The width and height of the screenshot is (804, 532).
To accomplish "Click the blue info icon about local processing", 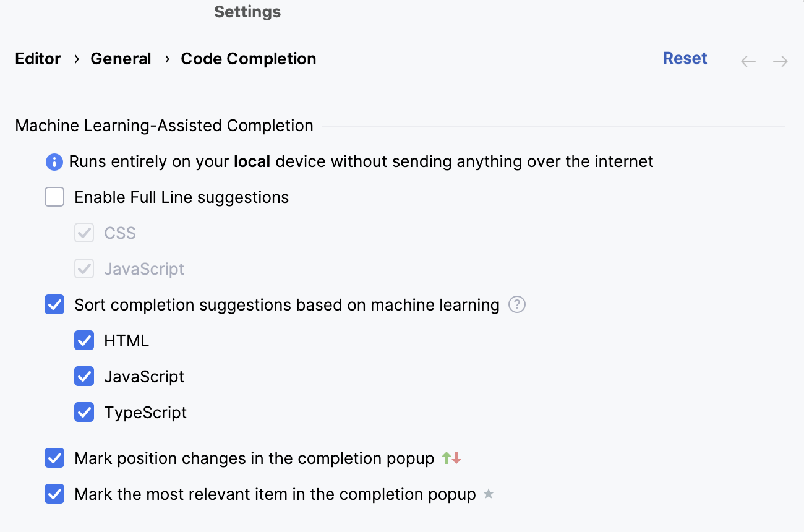I will click(x=54, y=161).
